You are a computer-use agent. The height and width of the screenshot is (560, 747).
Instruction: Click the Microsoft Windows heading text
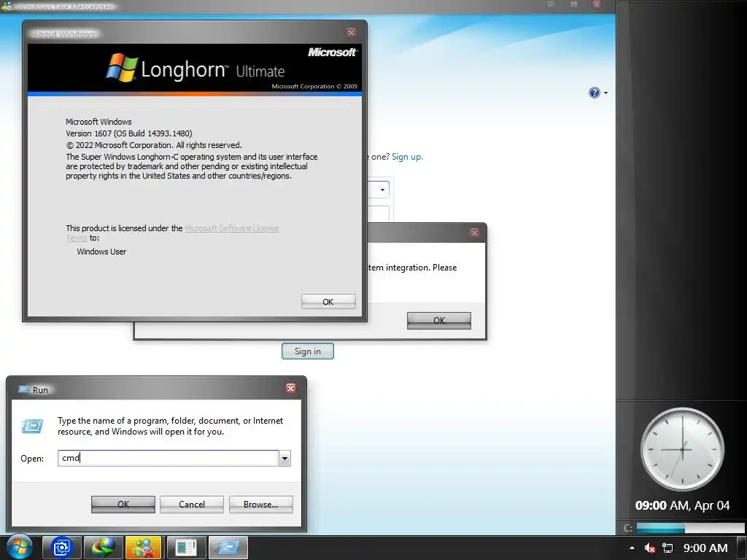coord(98,122)
